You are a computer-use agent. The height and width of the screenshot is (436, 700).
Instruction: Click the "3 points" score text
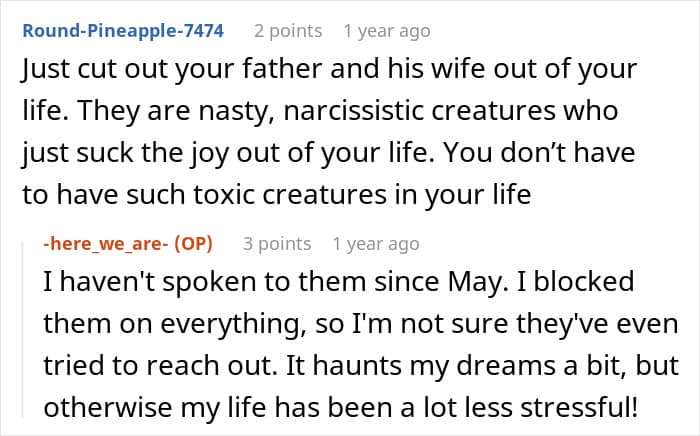(x=277, y=243)
